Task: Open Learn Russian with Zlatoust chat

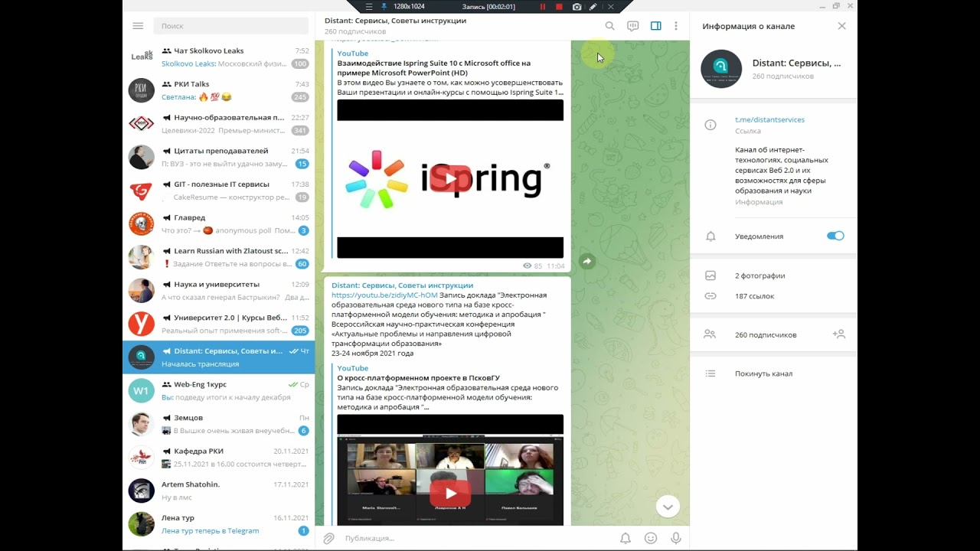Action: pos(218,257)
